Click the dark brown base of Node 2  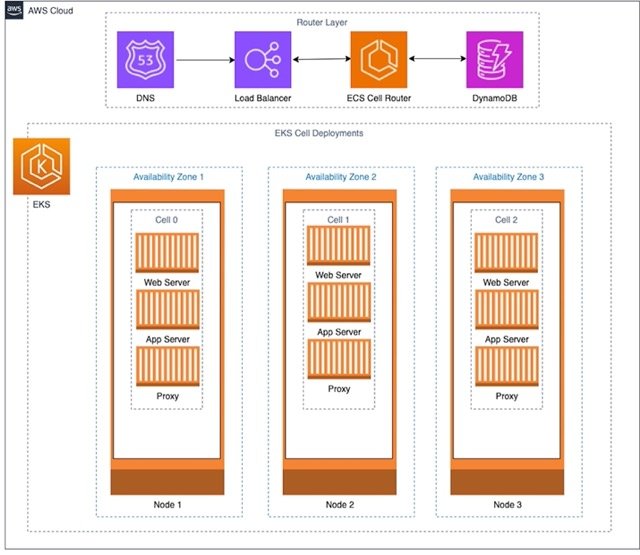click(340, 482)
